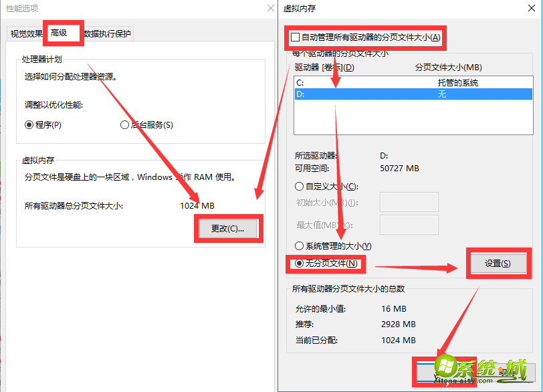Image resolution: width=543 pixels, height=392 pixels.
Task: Select the 系统管理的大小(Y) option
Action: pos(300,246)
